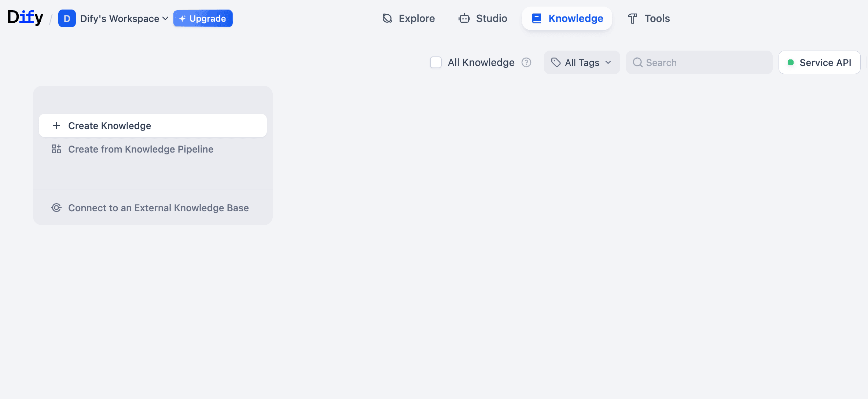Check the All Knowledge checkbox
The image size is (868, 399).
tap(435, 62)
